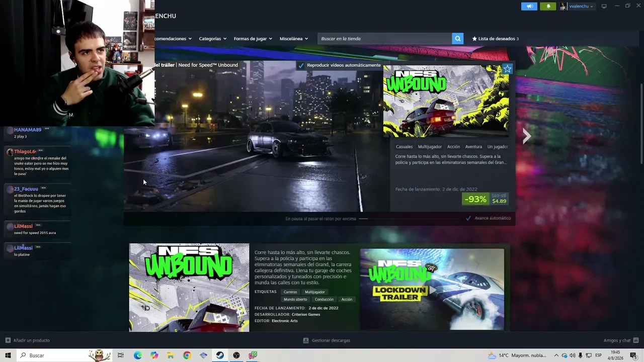Open the recommendations store menu
The image size is (644, 362).
pos(173,39)
